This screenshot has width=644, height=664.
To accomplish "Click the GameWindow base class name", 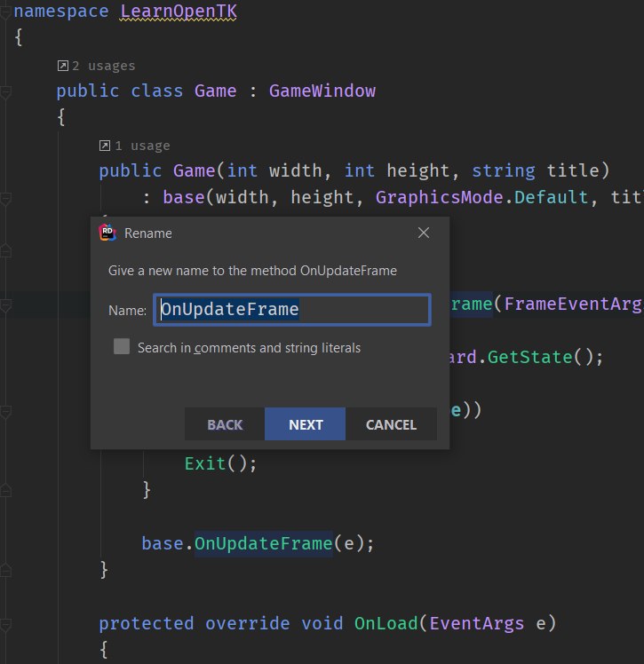I will click(x=322, y=91).
